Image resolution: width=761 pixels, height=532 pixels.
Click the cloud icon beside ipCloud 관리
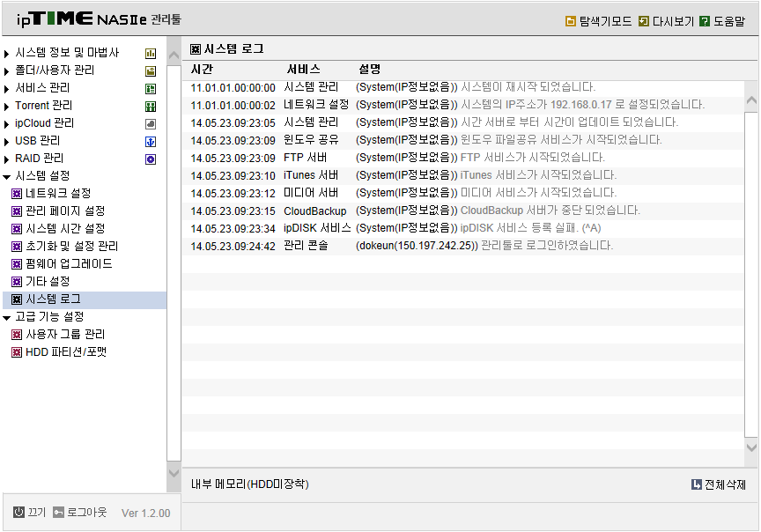[151, 124]
